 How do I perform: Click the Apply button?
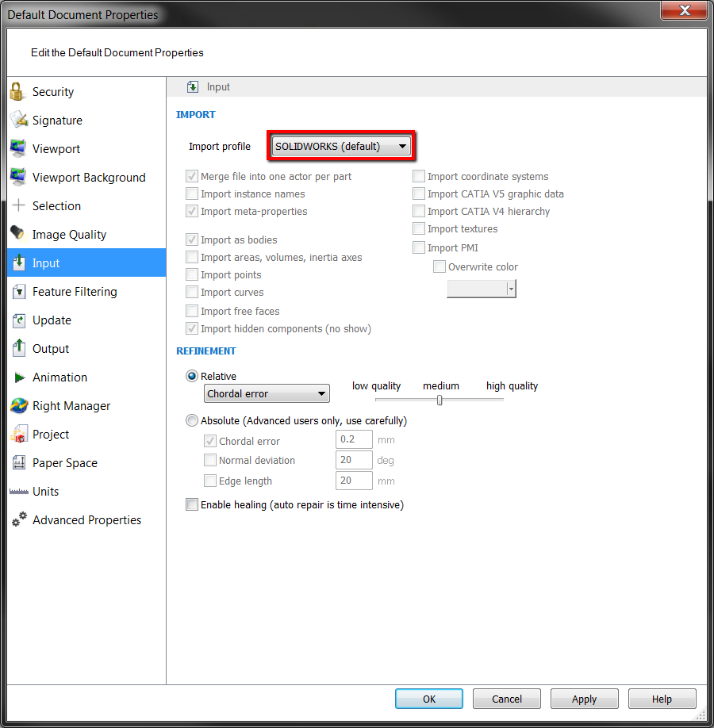tap(585, 699)
